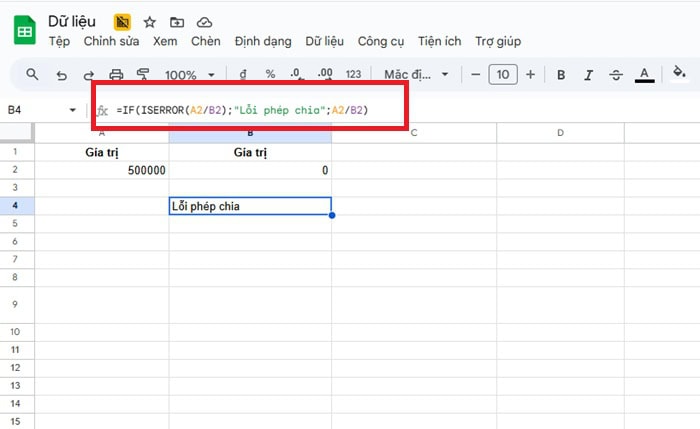
Task: Toggle italic formatting
Action: pyautogui.click(x=588, y=74)
